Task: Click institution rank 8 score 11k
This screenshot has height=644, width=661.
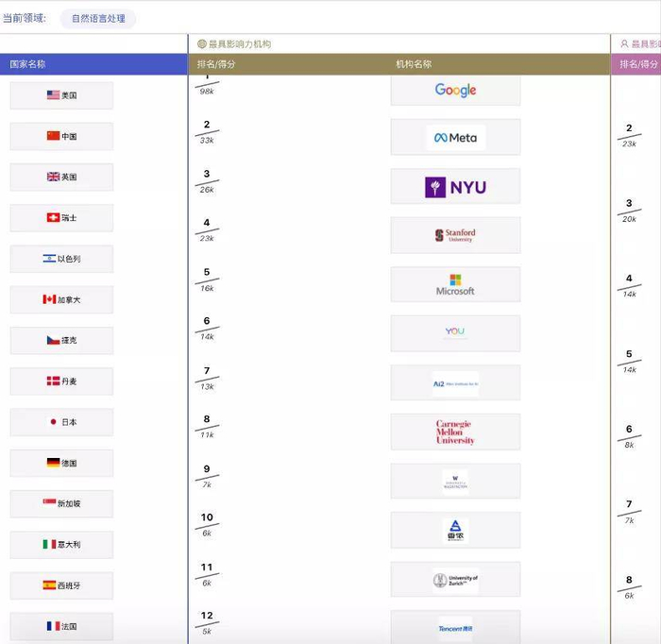Action: click(x=207, y=427)
